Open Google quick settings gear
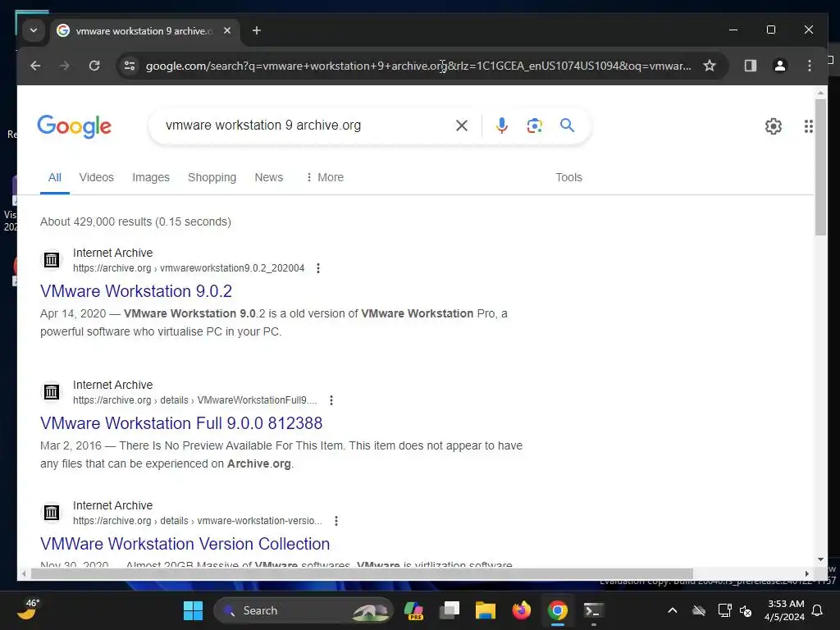This screenshot has width=840, height=630. pyautogui.click(x=773, y=126)
